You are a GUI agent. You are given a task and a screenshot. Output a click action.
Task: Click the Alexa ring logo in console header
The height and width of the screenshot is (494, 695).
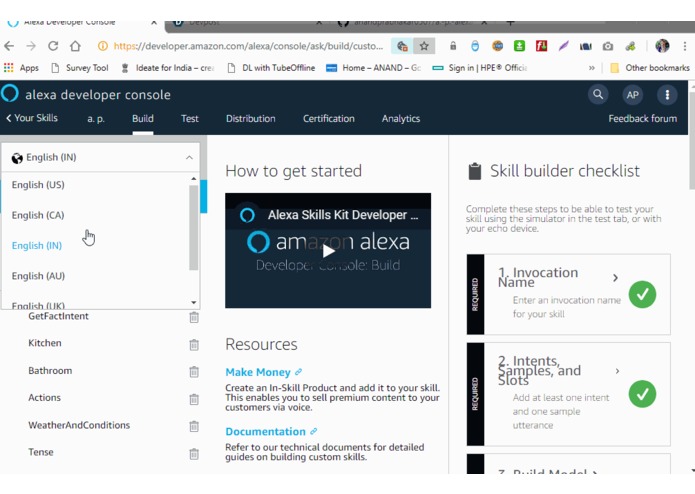click(10, 93)
